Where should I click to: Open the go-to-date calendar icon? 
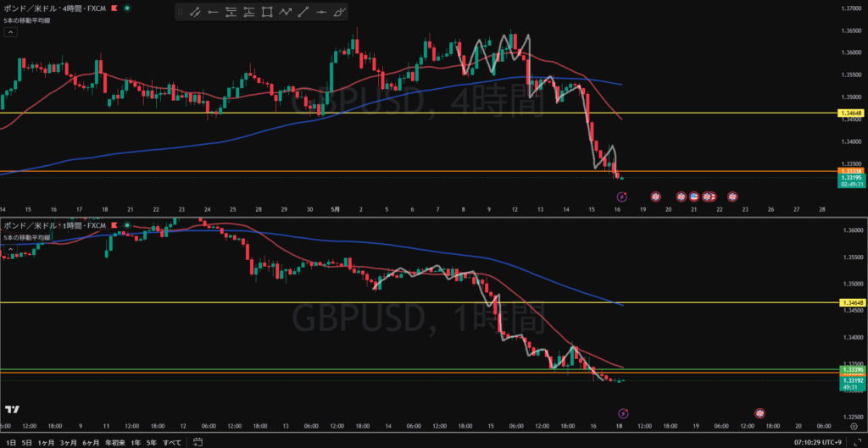pos(197,442)
